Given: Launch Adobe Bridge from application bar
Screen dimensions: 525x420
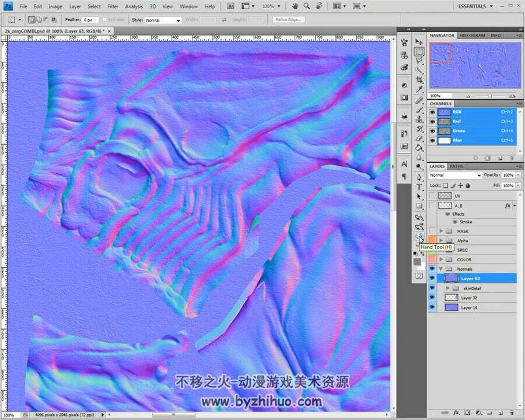Looking at the screenshot, I should [x=230, y=6].
